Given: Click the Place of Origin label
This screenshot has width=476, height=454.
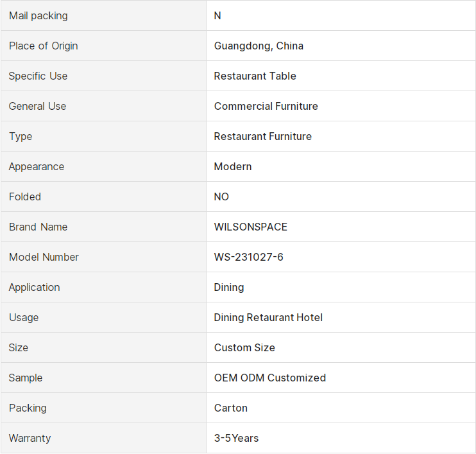Looking at the screenshot, I should coord(44,46).
